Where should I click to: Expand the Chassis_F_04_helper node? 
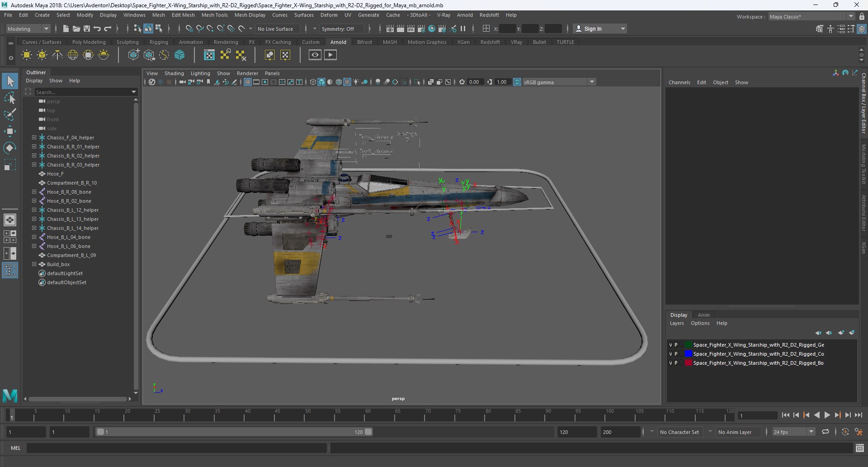tap(34, 137)
